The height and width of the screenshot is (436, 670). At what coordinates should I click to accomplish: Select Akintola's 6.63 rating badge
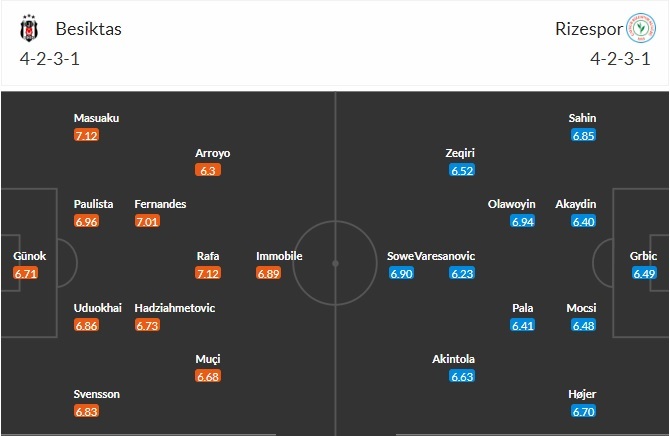[x=462, y=376]
